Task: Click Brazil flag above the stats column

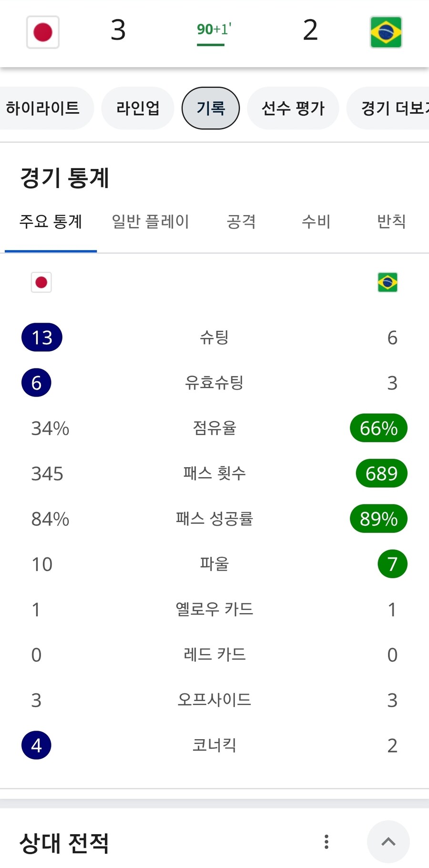Action: [x=388, y=282]
